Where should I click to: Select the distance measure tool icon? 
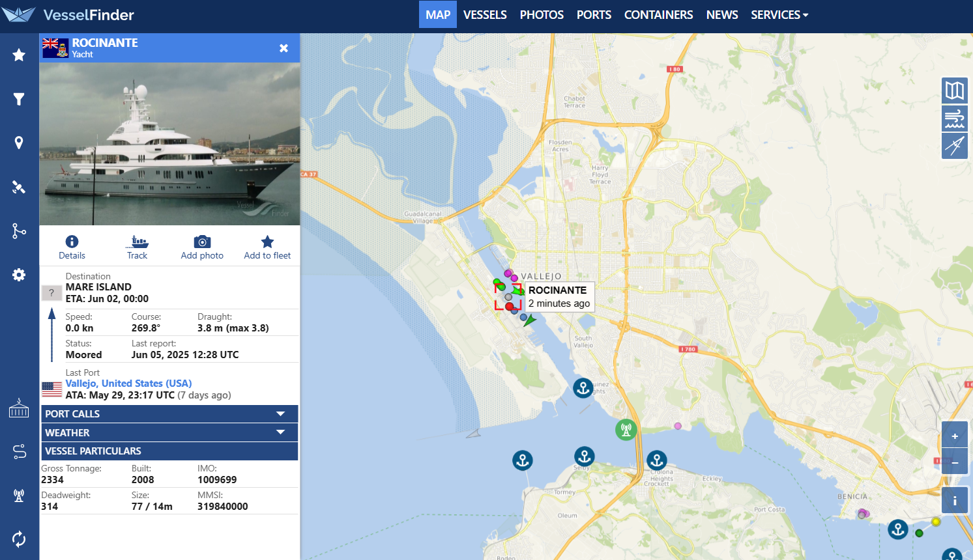pyautogui.click(x=954, y=146)
